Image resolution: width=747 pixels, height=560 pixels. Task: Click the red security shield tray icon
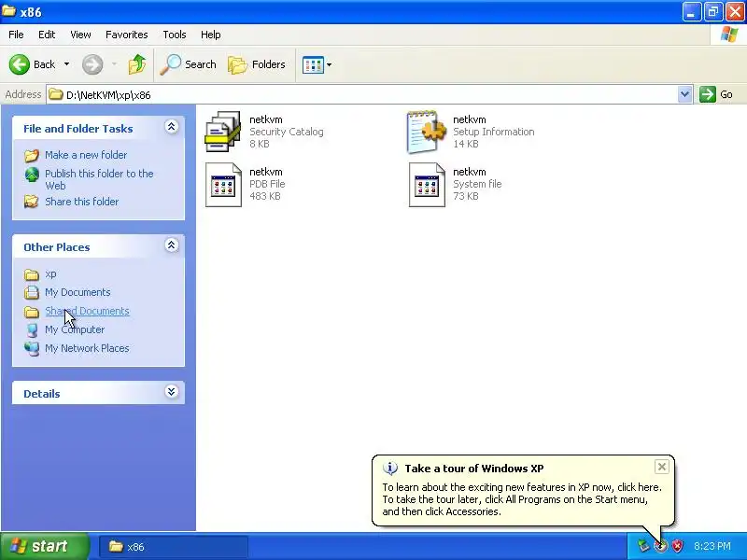pyautogui.click(x=677, y=546)
